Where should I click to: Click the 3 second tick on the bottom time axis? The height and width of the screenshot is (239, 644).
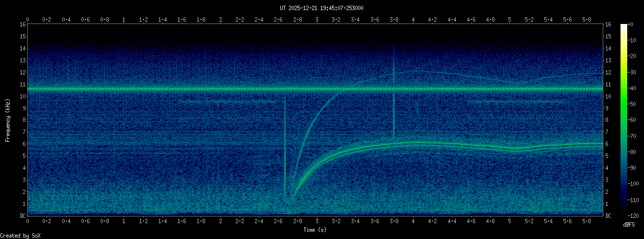[x=317, y=221]
